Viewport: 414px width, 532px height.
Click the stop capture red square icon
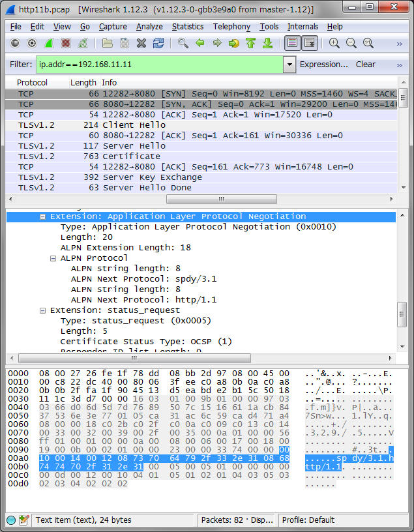[x=66, y=43]
